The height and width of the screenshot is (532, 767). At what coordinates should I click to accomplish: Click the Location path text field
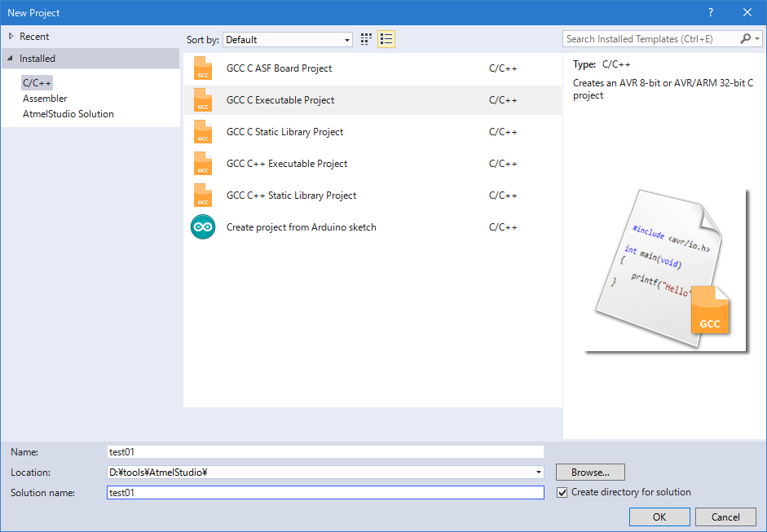pyautogui.click(x=320, y=473)
